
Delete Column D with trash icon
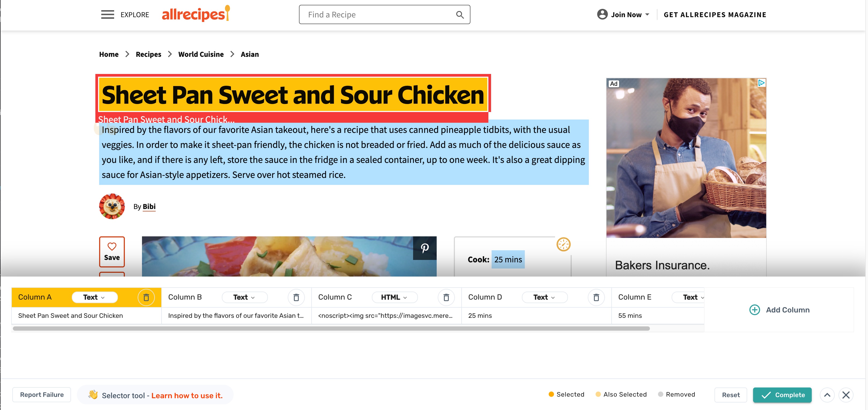(x=596, y=297)
